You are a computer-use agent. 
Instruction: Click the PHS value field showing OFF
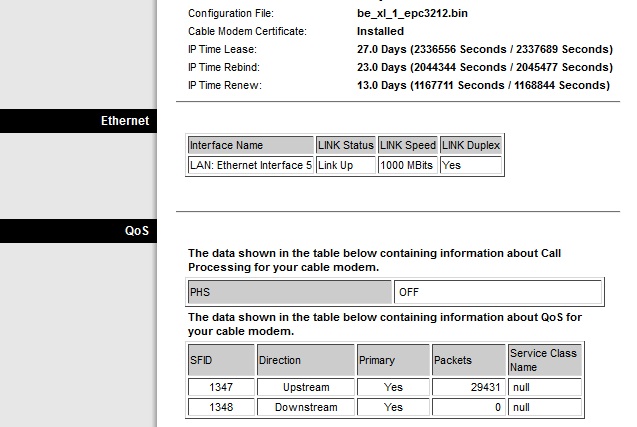(x=498, y=292)
